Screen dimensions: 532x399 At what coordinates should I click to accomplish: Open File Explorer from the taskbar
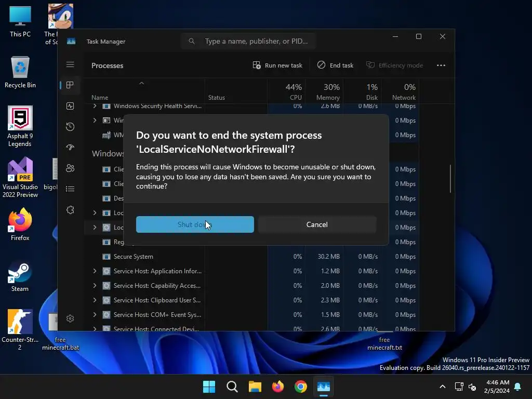[255, 387]
